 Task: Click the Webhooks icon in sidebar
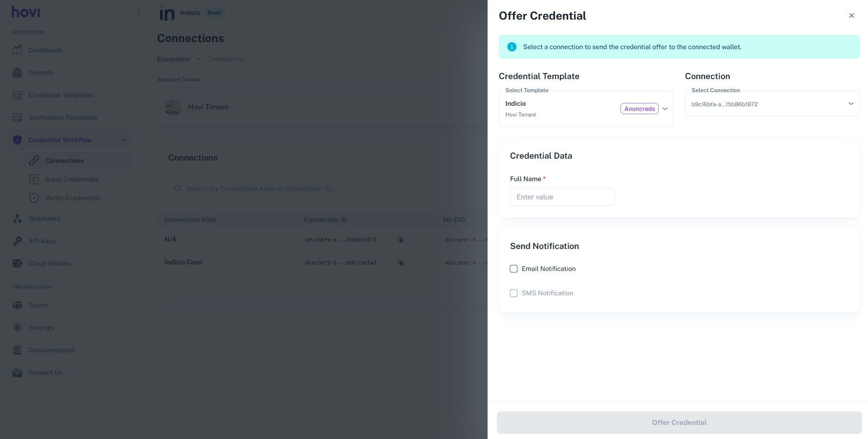(x=17, y=219)
